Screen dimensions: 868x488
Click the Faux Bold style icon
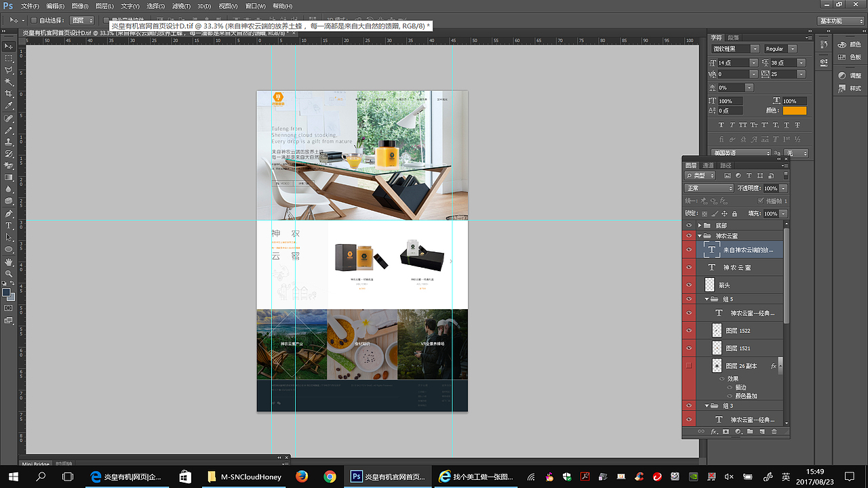coord(722,125)
